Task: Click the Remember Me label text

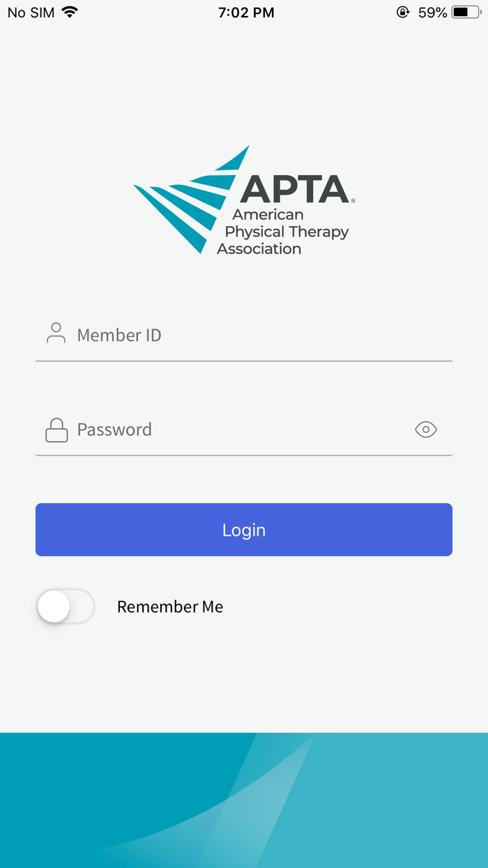Action: [170, 606]
